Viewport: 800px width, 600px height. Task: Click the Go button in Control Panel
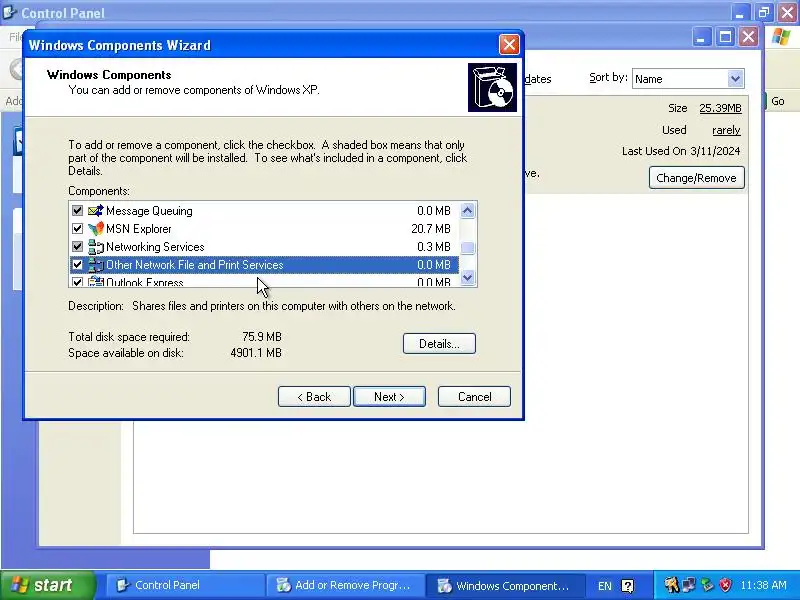pos(778,101)
